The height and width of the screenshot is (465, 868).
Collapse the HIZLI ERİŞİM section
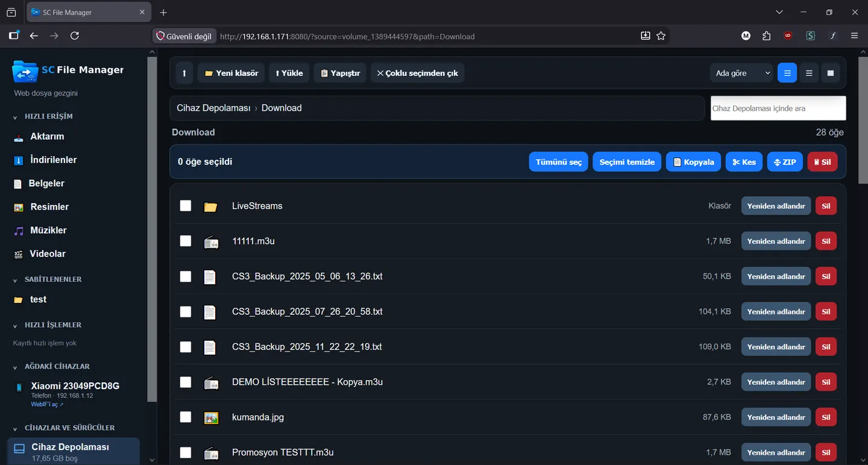(x=15, y=117)
